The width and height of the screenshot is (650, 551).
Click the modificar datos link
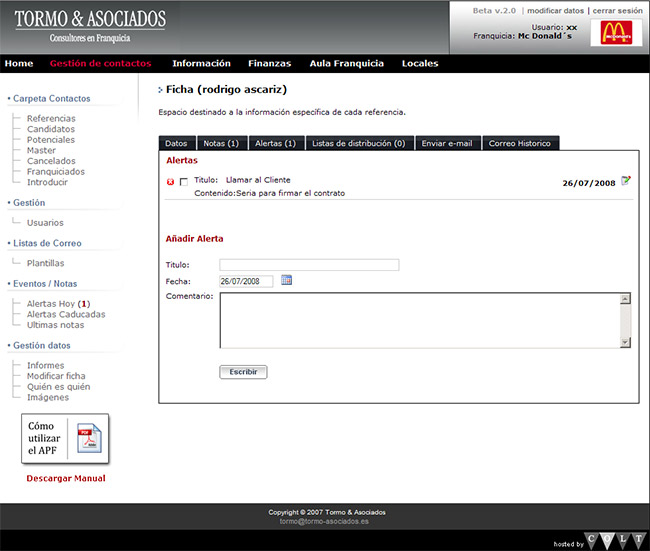point(555,10)
